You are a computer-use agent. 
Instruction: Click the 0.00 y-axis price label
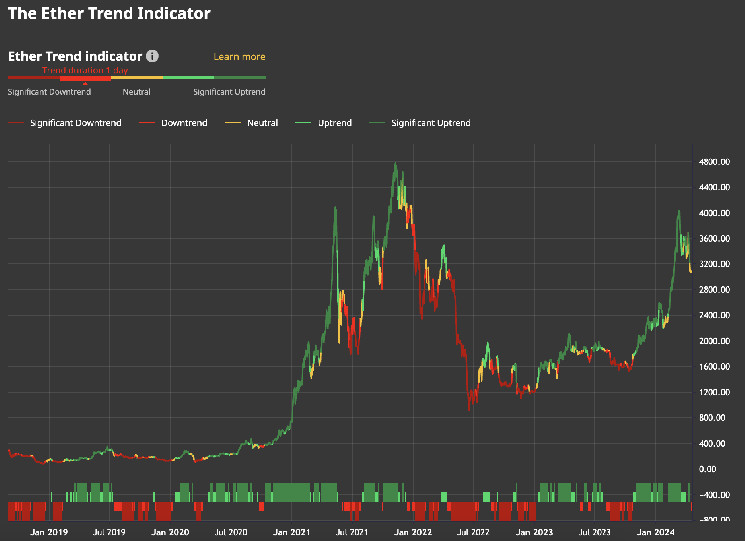pos(707,469)
